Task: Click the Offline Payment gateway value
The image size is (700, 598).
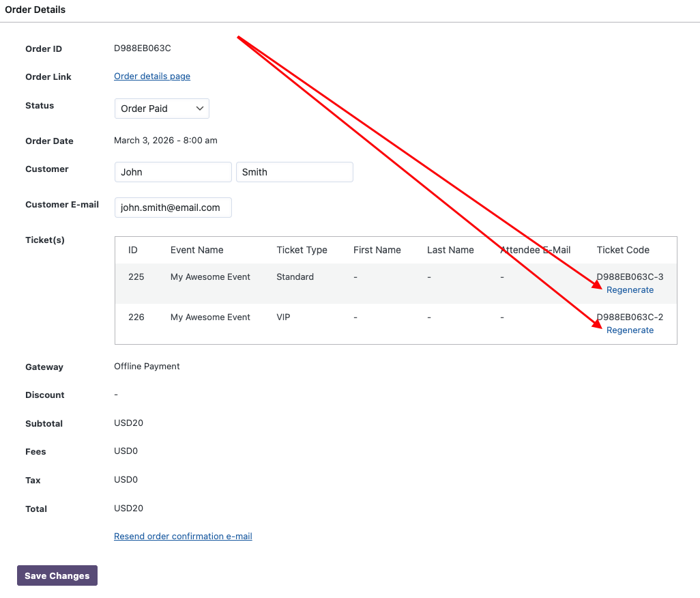Action: (147, 367)
